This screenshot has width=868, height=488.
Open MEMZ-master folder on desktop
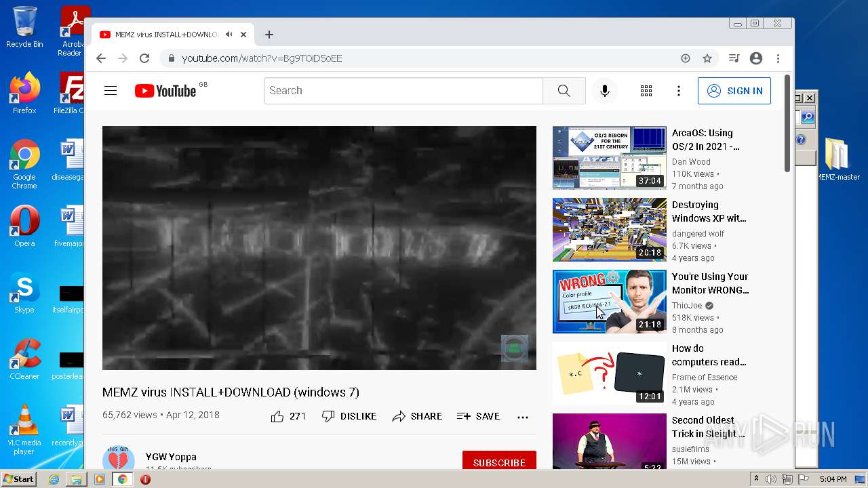838,160
